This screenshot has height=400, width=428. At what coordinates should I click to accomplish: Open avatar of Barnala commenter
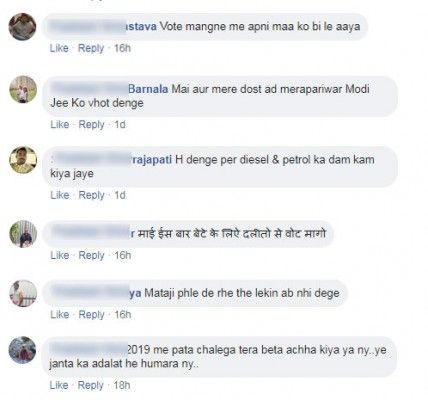point(23,89)
